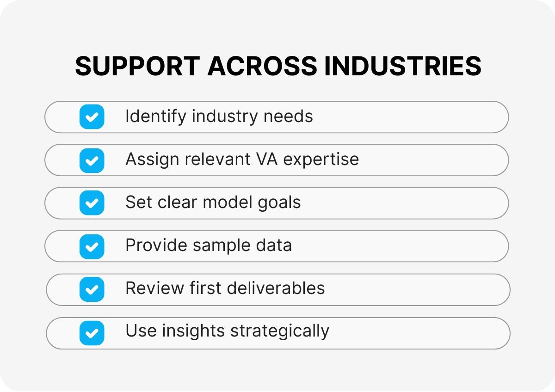
Task: Select the check icon next to 'Use insights strategically'
Action: pyautogui.click(x=92, y=333)
